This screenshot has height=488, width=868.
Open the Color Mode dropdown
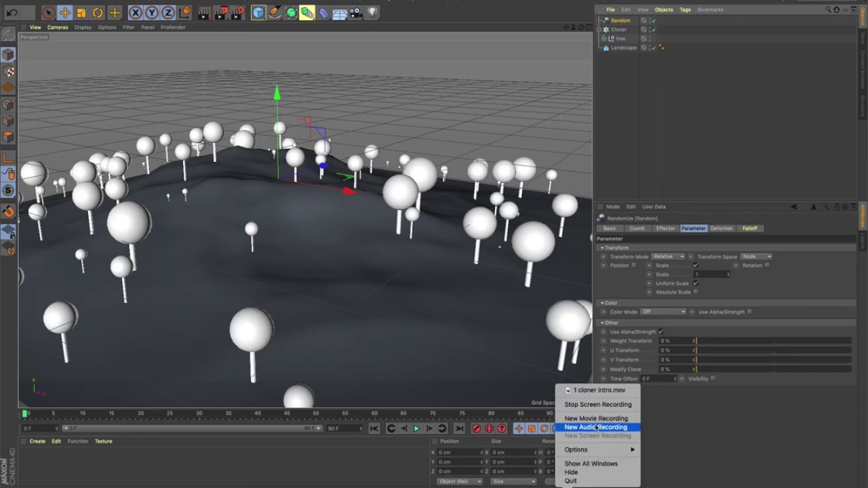663,312
